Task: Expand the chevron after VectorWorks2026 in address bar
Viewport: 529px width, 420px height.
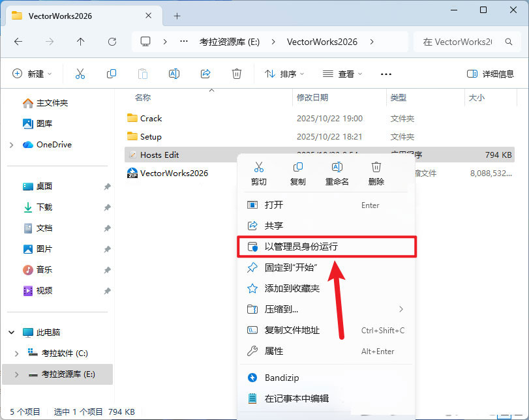Action: click(372, 42)
